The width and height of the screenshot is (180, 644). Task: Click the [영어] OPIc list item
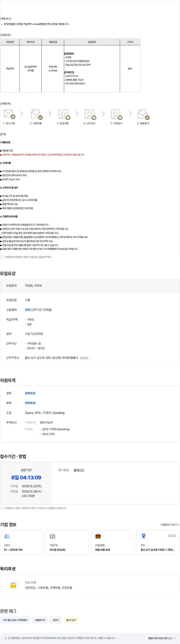49,434
